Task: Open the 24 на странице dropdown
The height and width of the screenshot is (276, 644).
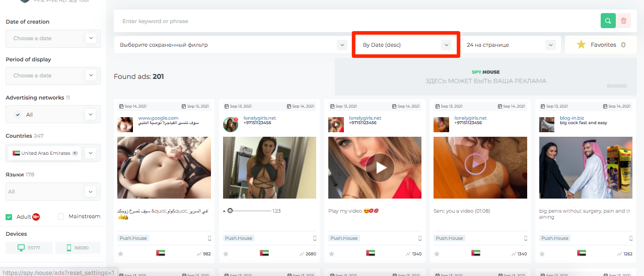Action: 511,45
